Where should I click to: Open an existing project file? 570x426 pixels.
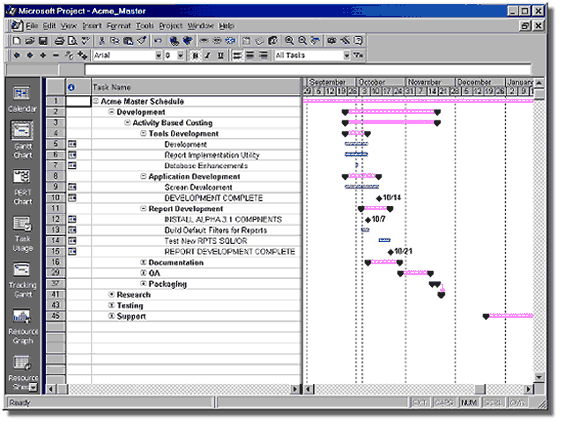pyautogui.click(x=29, y=41)
